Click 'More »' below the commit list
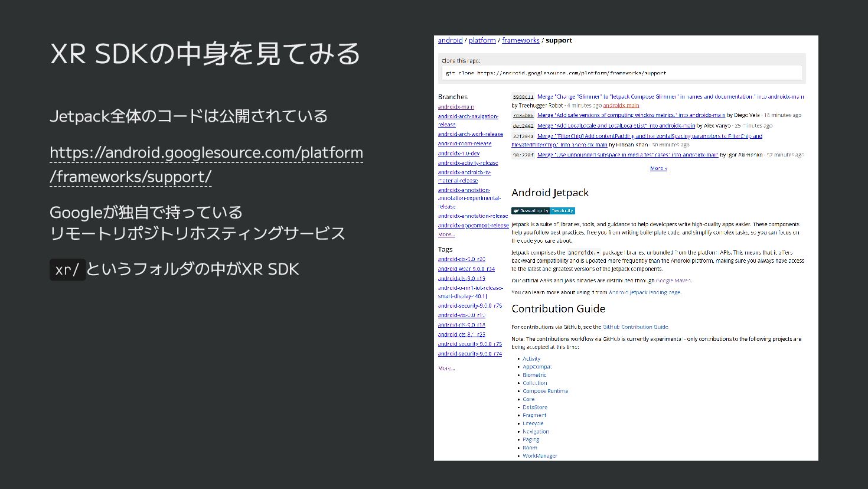 658,168
